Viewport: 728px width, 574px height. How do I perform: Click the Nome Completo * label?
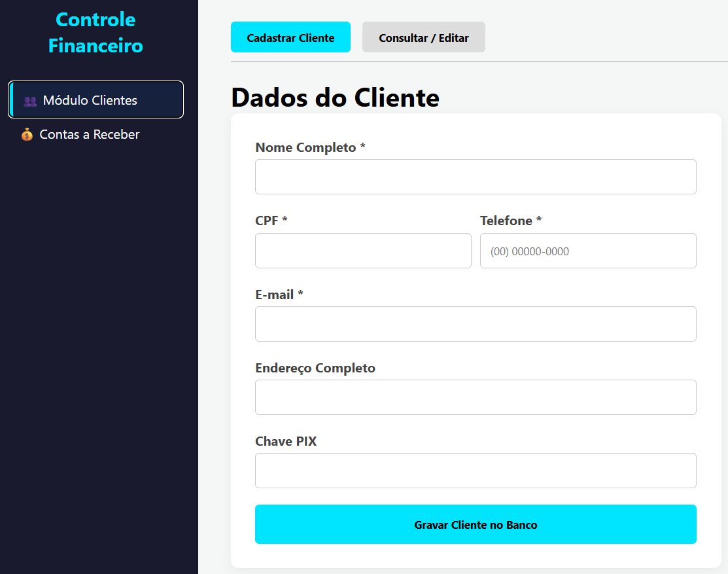[x=310, y=147]
